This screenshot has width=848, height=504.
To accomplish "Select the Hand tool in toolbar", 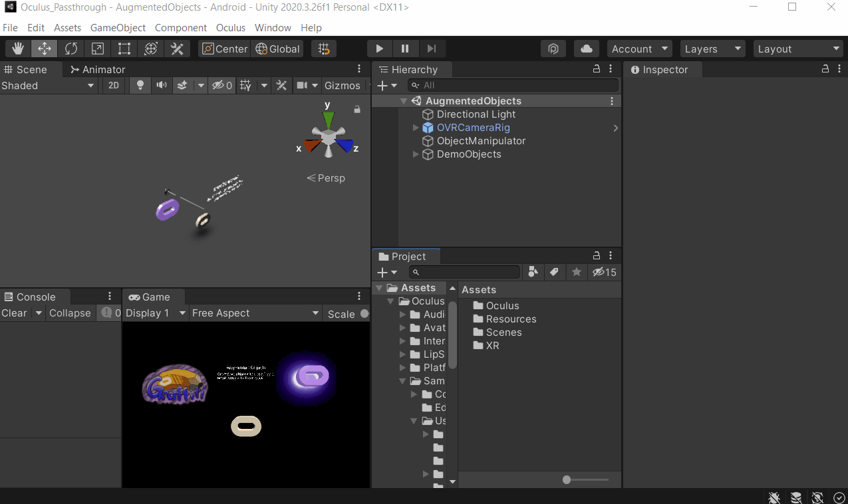I will (x=18, y=49).
